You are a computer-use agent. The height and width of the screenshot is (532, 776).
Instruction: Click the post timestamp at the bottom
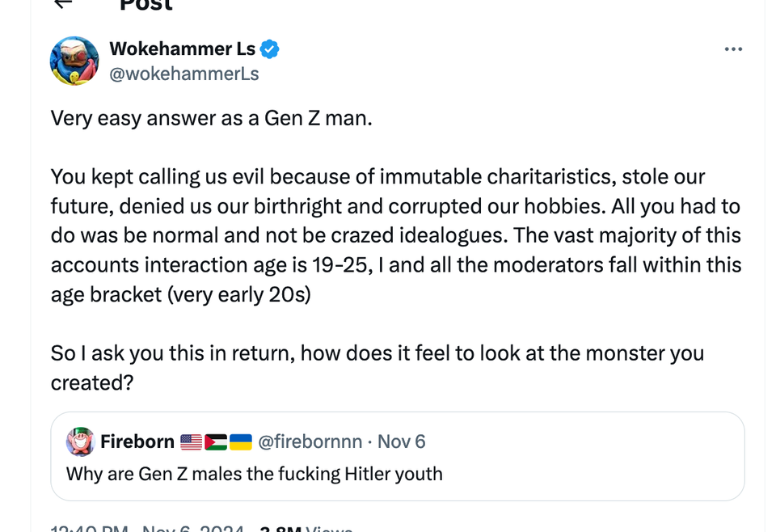pyautogui.click(x=147, y=529)
